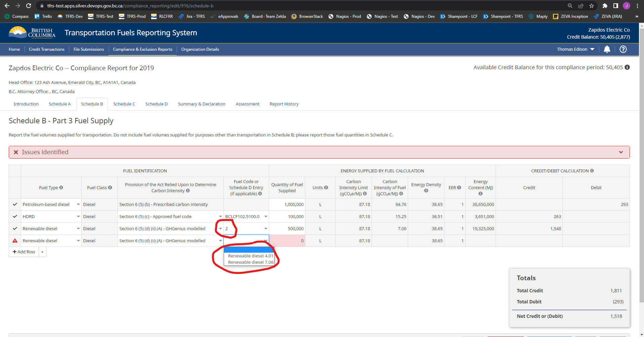
Task: Open browser zoom magnifier icon
Action: tap(570, 6)
